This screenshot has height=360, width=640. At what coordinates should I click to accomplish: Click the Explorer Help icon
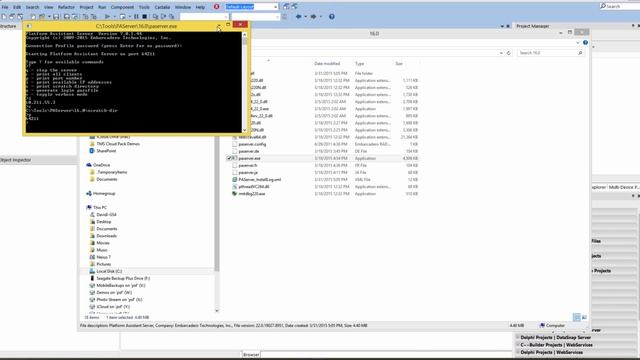(x=585, y=42)
